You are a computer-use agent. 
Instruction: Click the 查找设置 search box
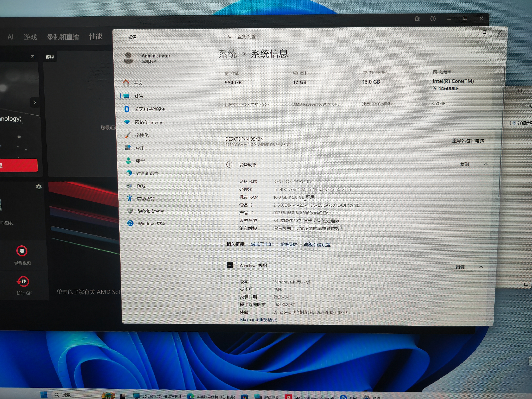coord(309,36)
